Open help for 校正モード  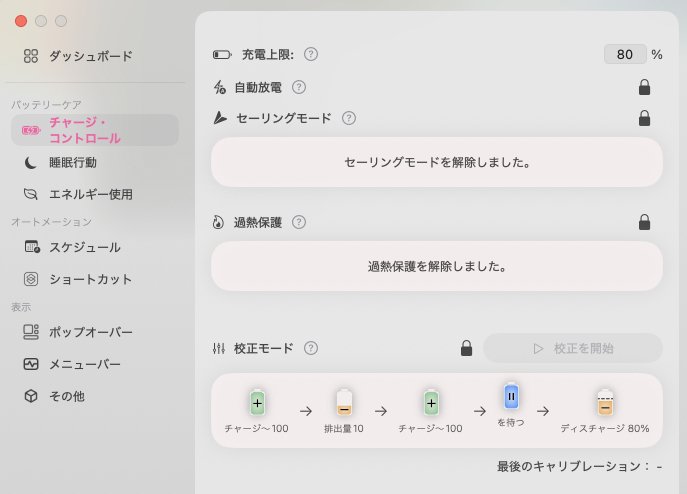311,348
